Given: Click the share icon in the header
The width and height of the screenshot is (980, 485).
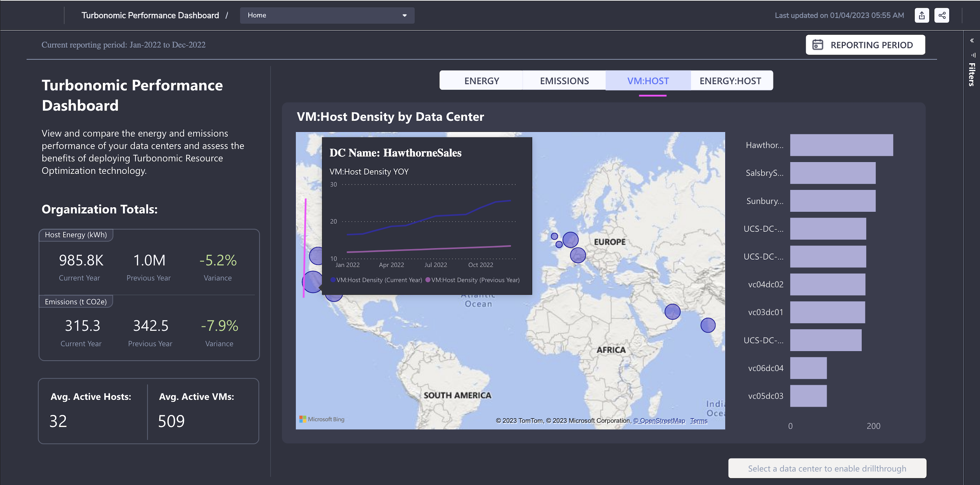Looking at the screenshot, I should coord(942,16).
